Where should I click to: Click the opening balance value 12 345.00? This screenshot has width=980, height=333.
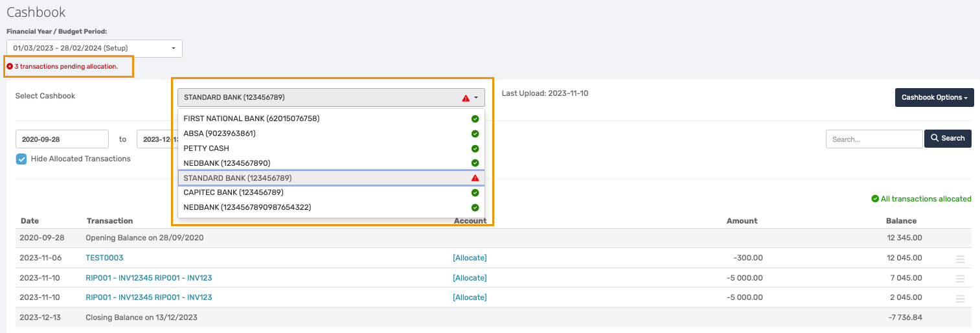coord(905,238)
